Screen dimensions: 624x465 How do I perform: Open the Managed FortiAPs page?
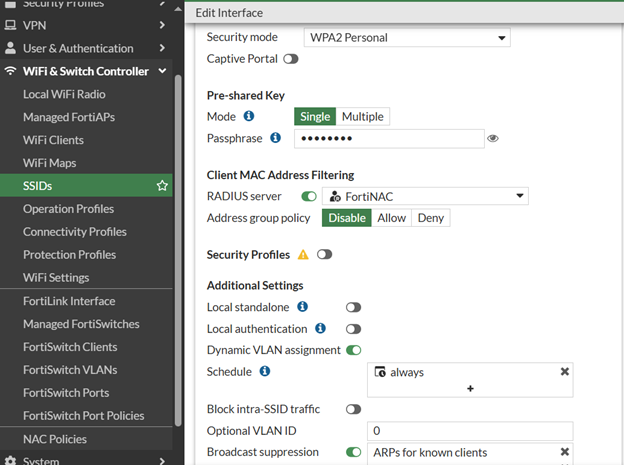click(68, 117)
